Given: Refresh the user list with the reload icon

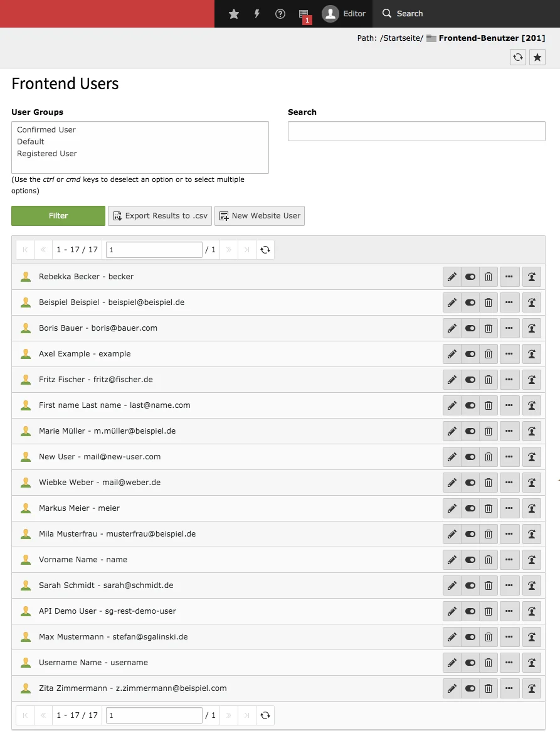Looking at the screenshot, I should [265, 249].
